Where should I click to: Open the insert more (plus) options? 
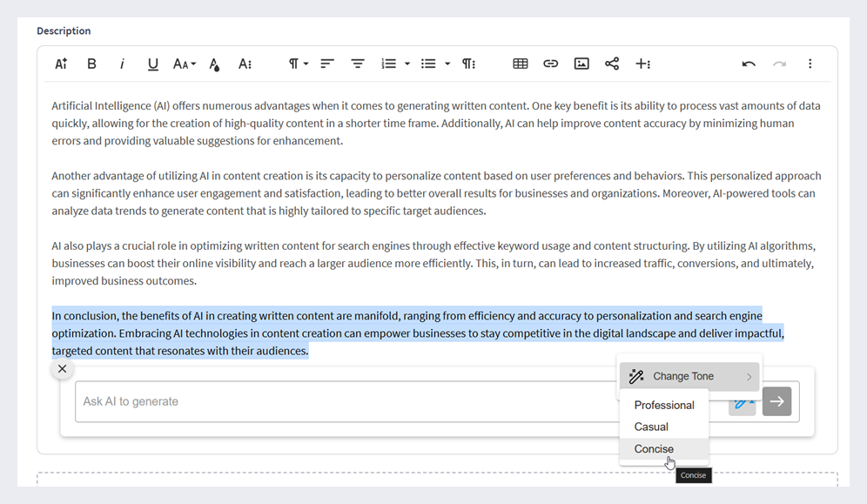[643, 64]
